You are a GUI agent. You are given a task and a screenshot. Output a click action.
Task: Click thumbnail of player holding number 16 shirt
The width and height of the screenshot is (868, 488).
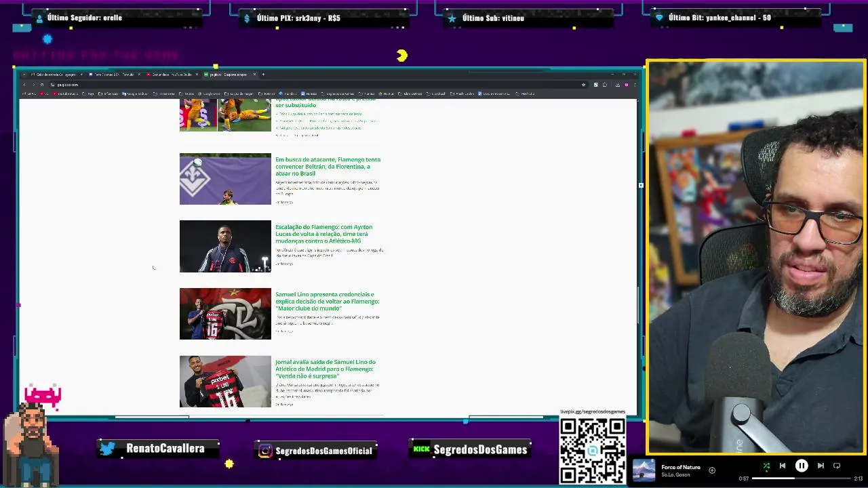tap(225, 382)
